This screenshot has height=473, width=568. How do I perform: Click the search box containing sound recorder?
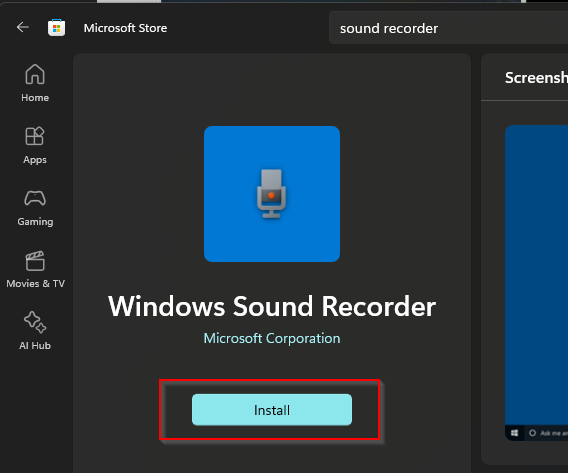tap(448, 28)
